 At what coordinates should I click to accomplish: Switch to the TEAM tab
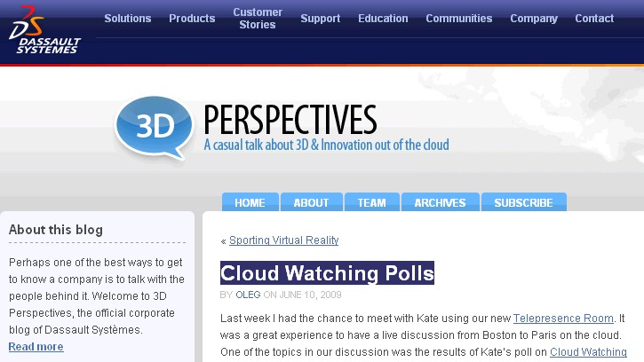coord(371,202)
